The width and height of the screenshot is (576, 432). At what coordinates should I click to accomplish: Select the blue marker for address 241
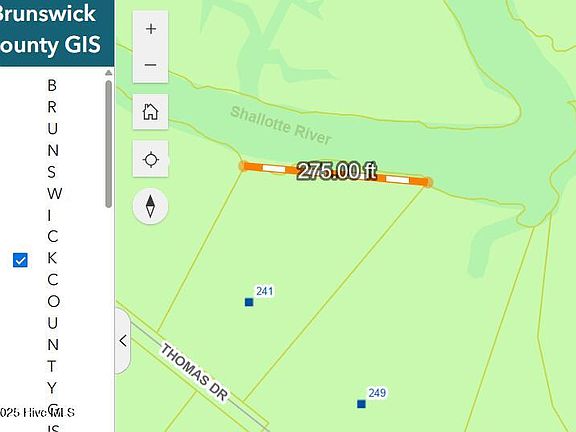click(x=249, y=302)
